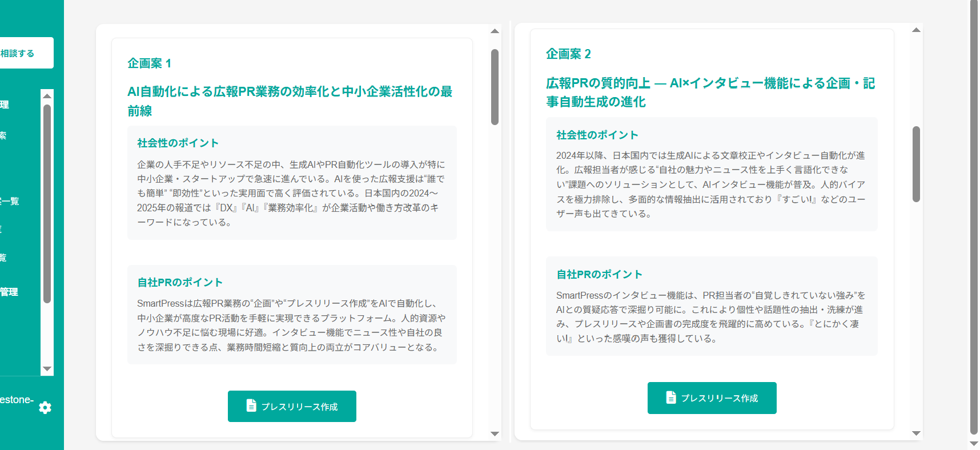Click sidebar scrollbar down arrow
980x450 pixels.
(47, 369)
